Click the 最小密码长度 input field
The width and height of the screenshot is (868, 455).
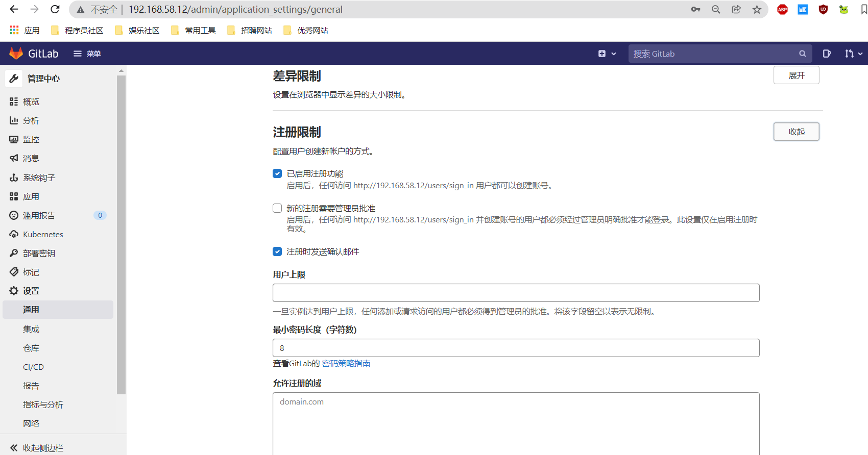pyautogui.click(x=516, y=348)
